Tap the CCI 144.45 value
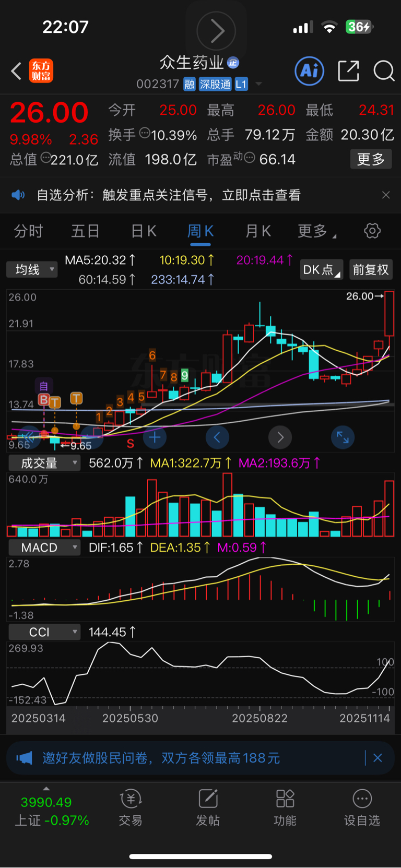Screen dimensions: 401x868 tap(112, 632)
